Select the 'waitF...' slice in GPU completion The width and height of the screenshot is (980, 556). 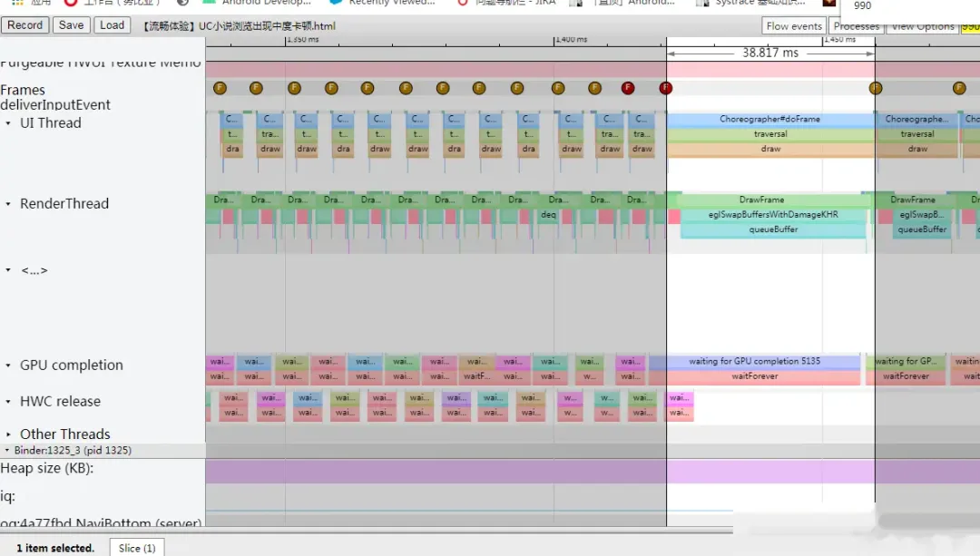click(x=476, y=376)
